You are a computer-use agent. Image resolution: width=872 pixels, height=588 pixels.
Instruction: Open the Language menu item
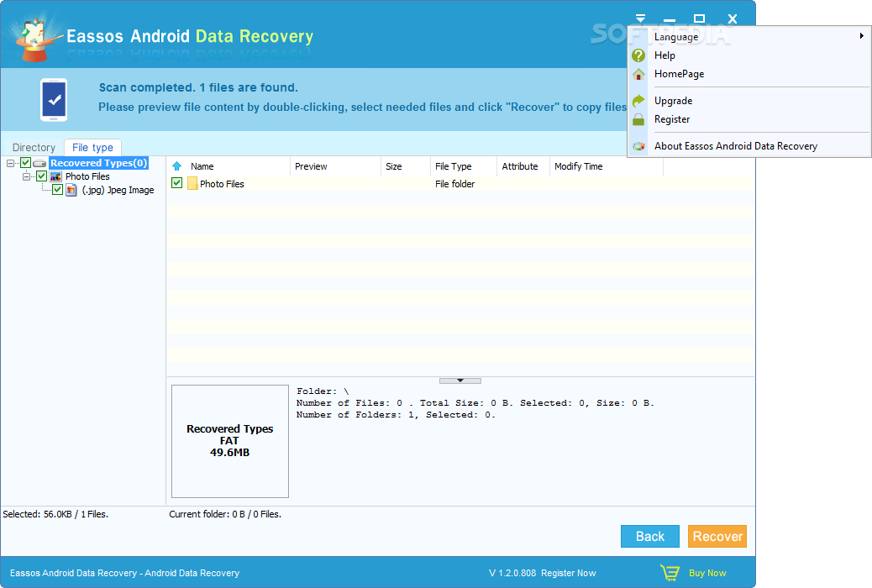(749, 37)
